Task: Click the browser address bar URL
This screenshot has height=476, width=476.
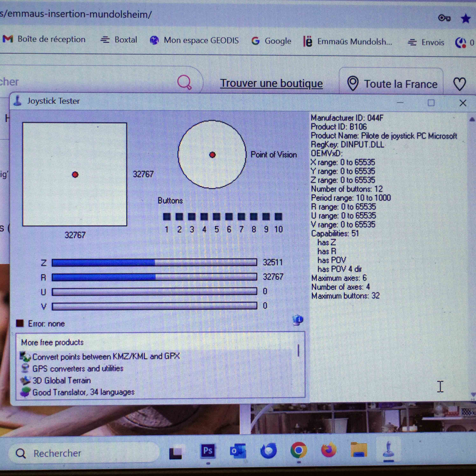Action: 76,14
